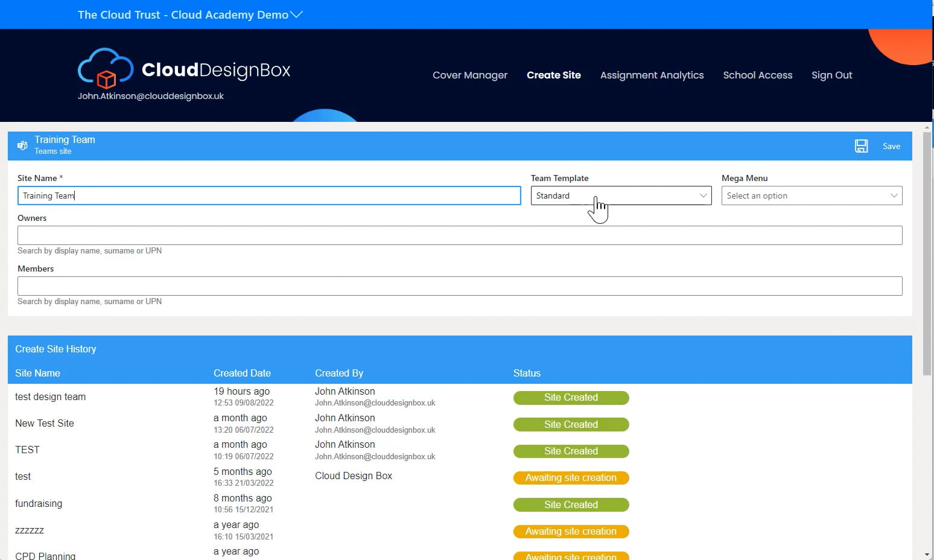Click the Training Team panel title

point(65,139)
